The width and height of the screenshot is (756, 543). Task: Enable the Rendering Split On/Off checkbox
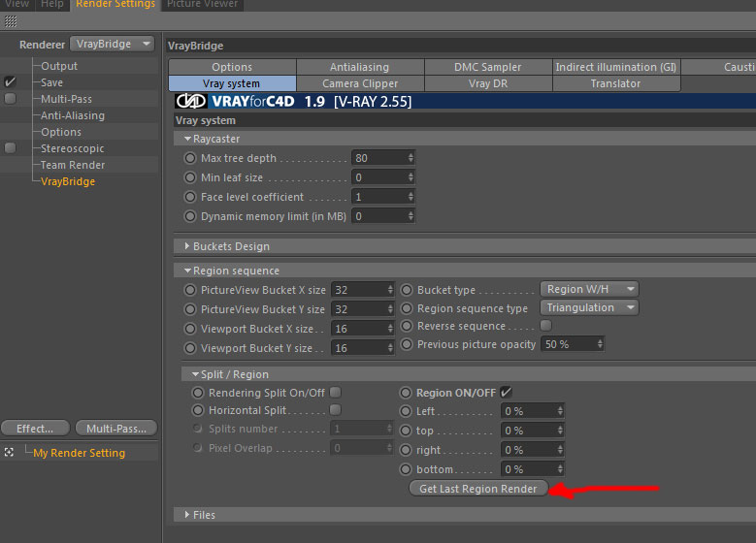click(335, 392)
